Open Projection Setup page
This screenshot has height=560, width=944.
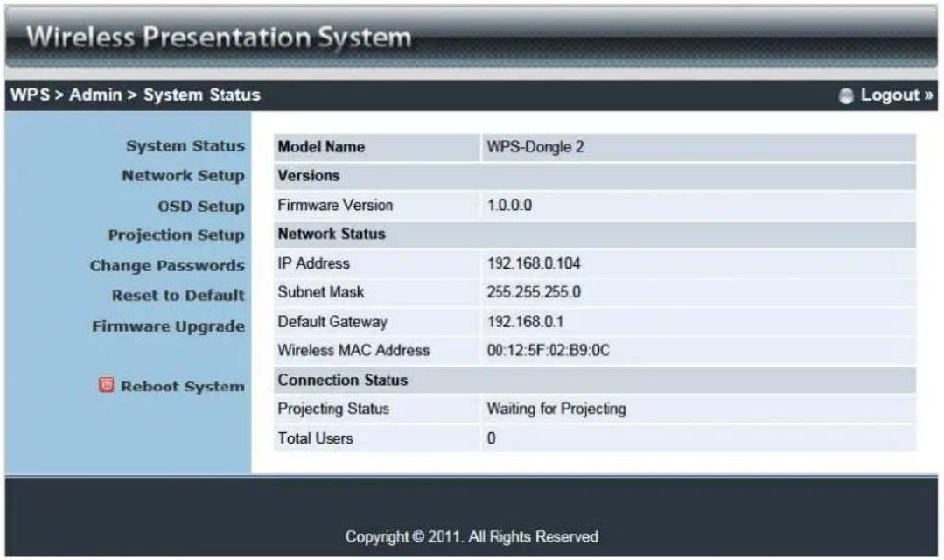tap(177, 235)
